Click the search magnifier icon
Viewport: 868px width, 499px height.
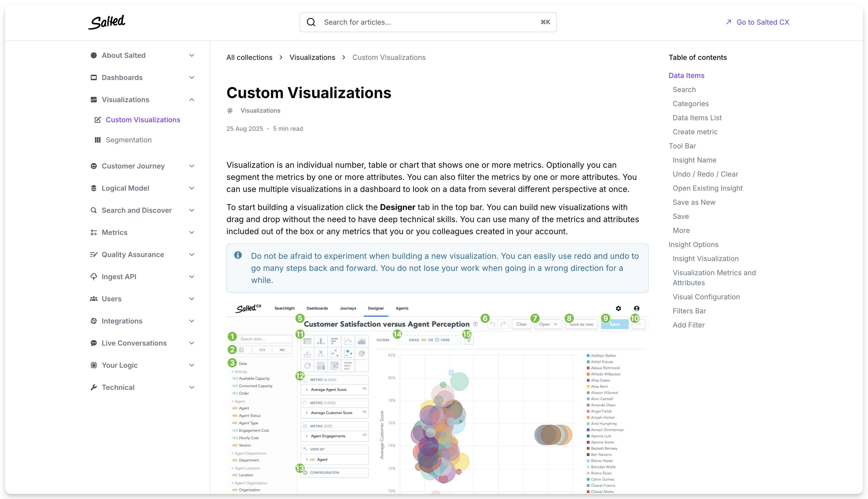pyautogui.click(x=311, y=22)
